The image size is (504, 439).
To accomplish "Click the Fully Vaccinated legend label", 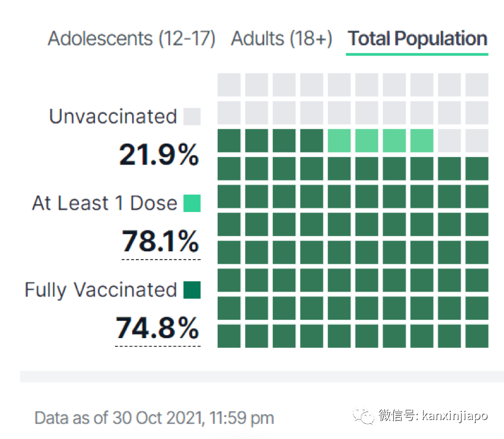I will point(100,290).
